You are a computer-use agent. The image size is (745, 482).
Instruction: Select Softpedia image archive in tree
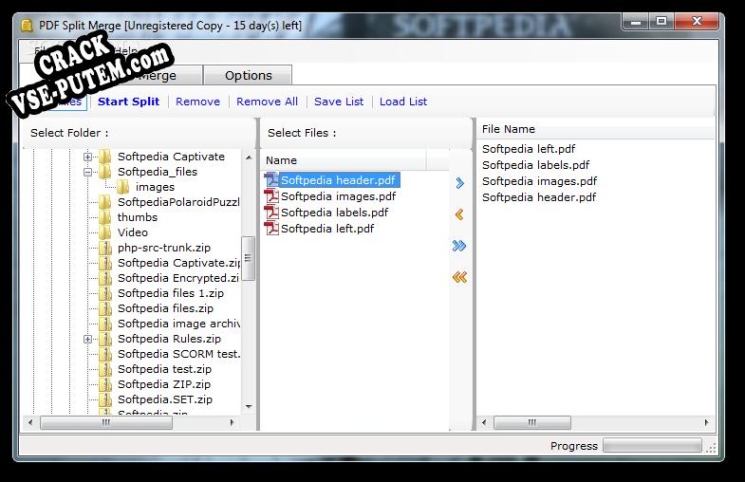(179, 324)
